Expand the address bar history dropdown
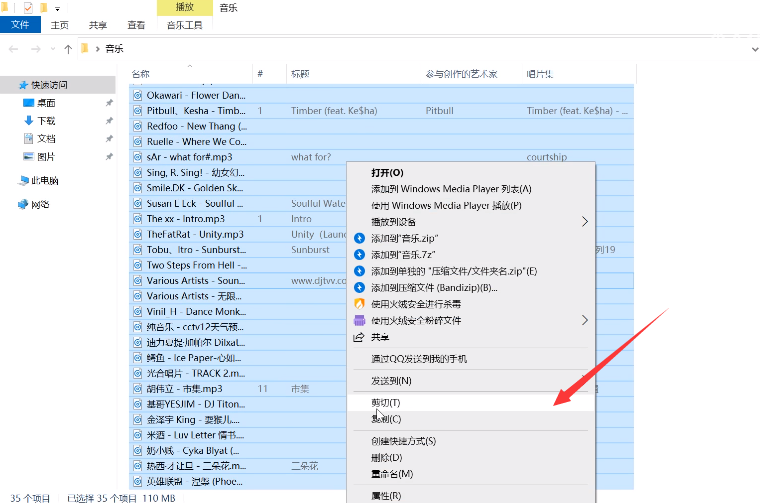Screen dimensions: 760x503 (755, 49)
